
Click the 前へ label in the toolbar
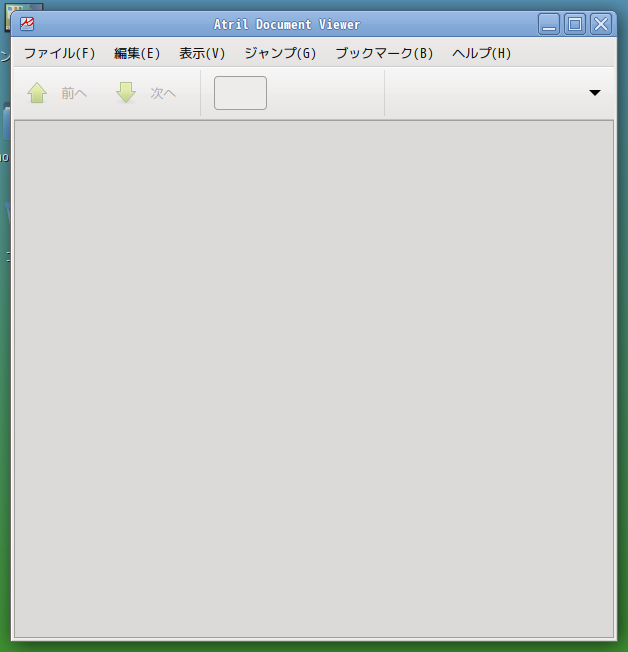(74, 93)
